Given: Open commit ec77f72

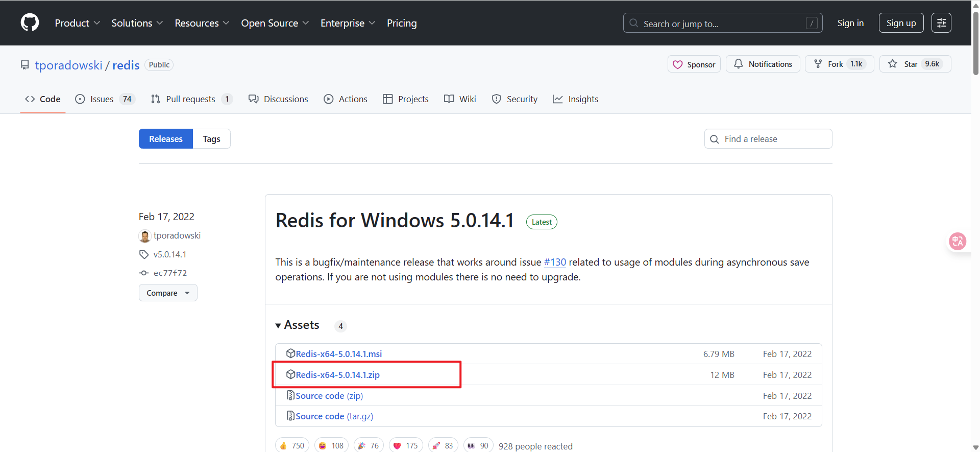Looking at the screenshot, I should coord(170,273).
